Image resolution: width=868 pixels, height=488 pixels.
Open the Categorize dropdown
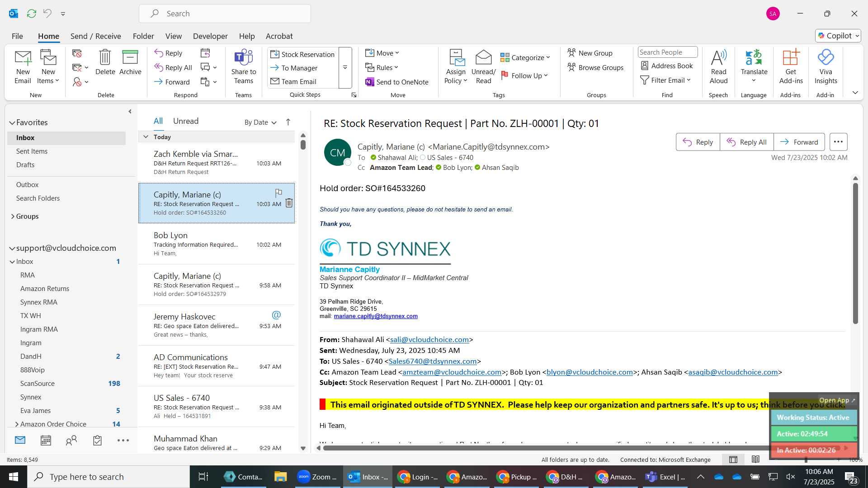click(525, 57)
